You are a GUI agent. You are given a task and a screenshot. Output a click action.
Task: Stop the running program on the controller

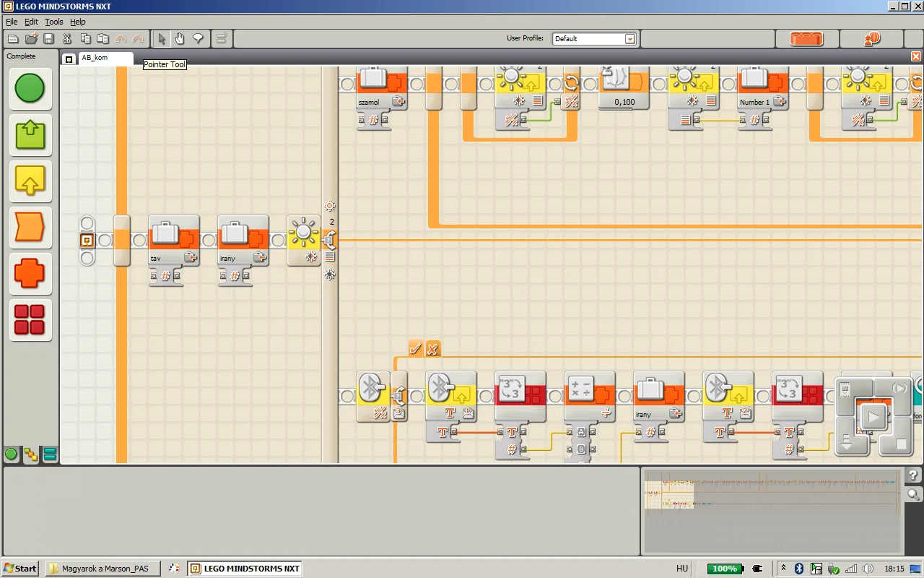click(x=901, y=444)
